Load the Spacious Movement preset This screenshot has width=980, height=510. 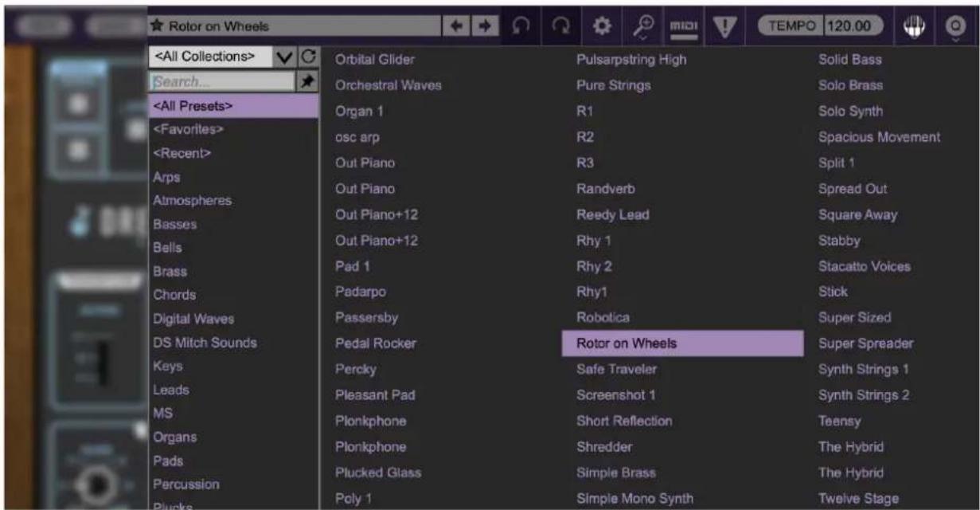[x=880, y=137]
